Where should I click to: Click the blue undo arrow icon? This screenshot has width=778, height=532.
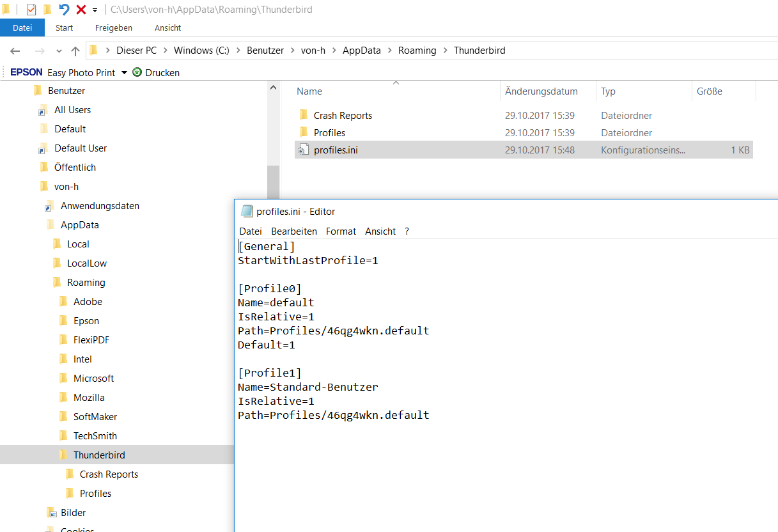[x=64, y=10]
